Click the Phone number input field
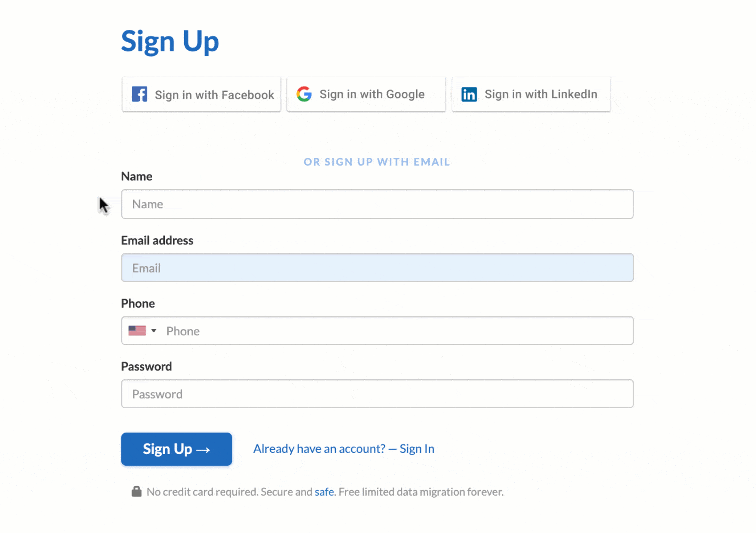This screenshot has width=756, height=533. click(377, 330)
